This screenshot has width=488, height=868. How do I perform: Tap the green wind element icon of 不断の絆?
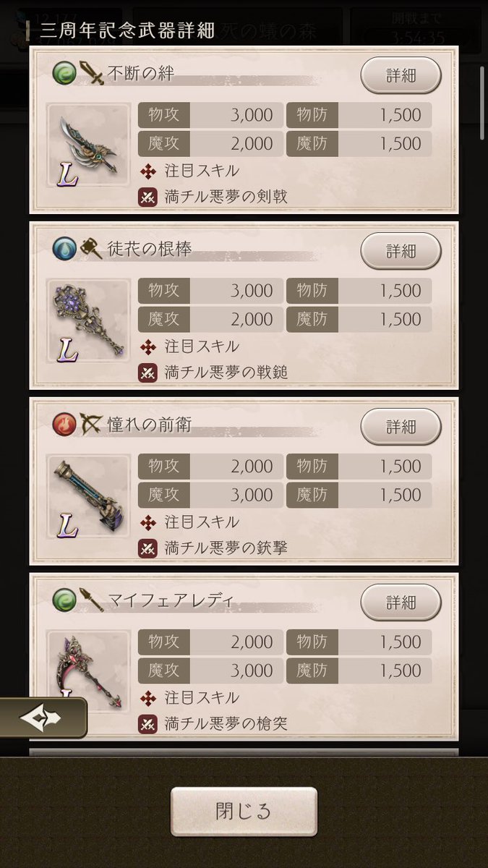pyautogui.click(x=64, y=73)
